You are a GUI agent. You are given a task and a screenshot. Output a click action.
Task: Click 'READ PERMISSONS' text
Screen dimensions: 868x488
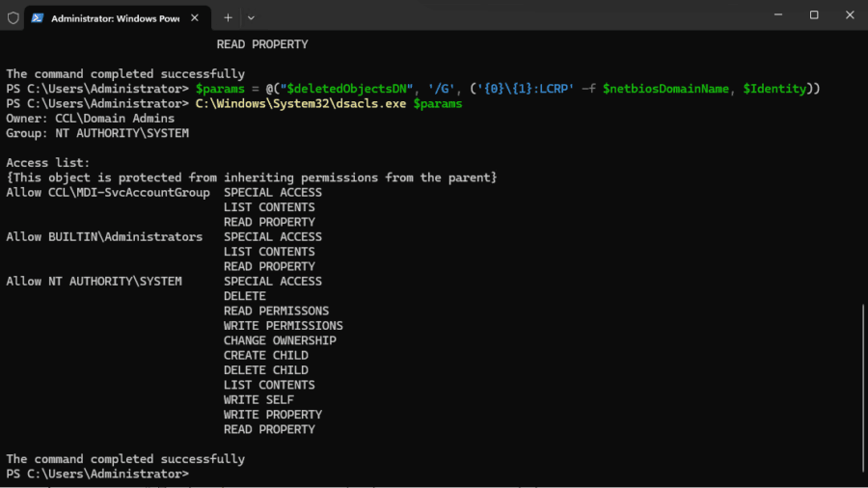click(x=276, y=311)
